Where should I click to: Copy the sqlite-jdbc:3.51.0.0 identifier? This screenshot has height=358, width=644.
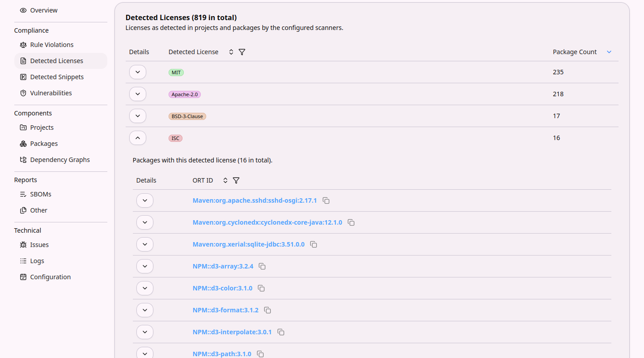coord(314,244)
